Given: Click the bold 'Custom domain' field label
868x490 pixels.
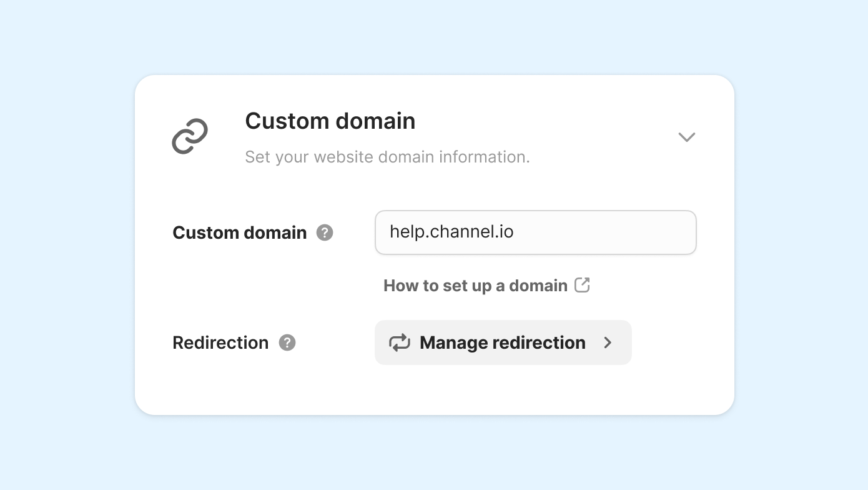Looking at the screenshot, I should click(x=240, y=232).
